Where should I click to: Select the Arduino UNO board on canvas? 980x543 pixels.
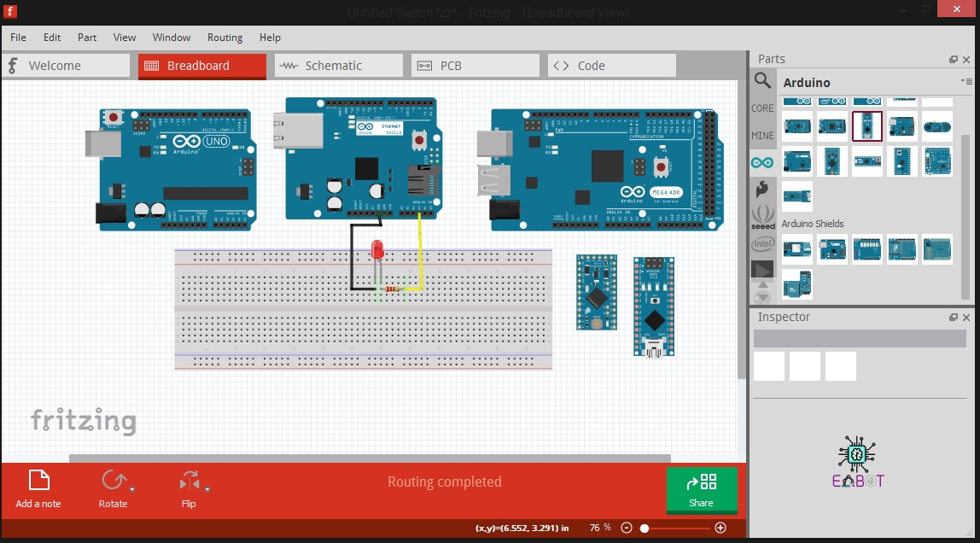(172, 170)
